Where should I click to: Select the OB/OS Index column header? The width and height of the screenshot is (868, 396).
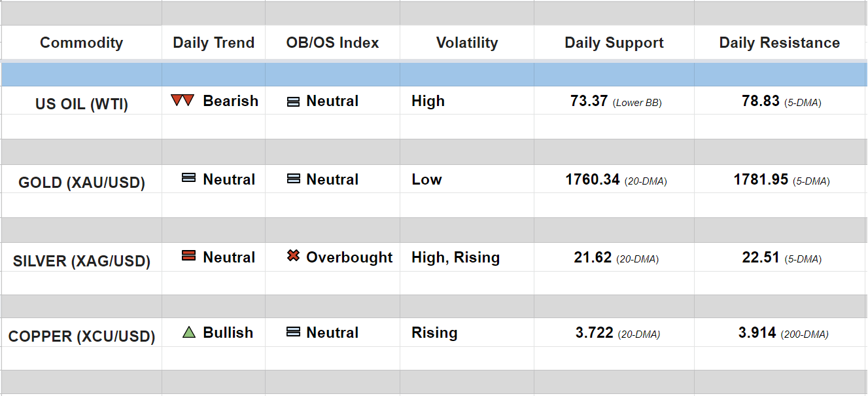click(332, 43)
